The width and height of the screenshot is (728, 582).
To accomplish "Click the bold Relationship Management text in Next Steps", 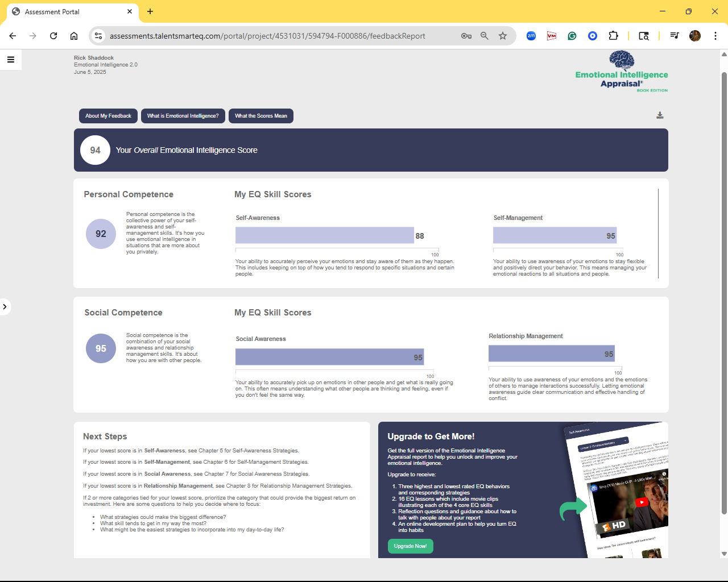I will coord(178,486).
